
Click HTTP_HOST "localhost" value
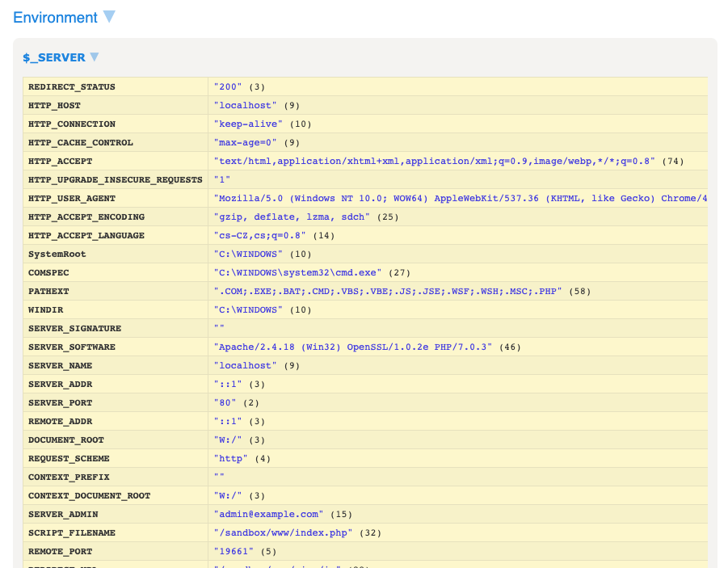pyautogui.click(x=245, y=105)
